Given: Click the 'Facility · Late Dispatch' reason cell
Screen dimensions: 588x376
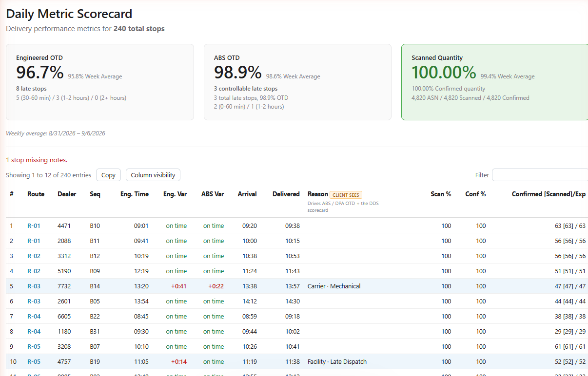Looking at the screenshot, I should [337, 361].
